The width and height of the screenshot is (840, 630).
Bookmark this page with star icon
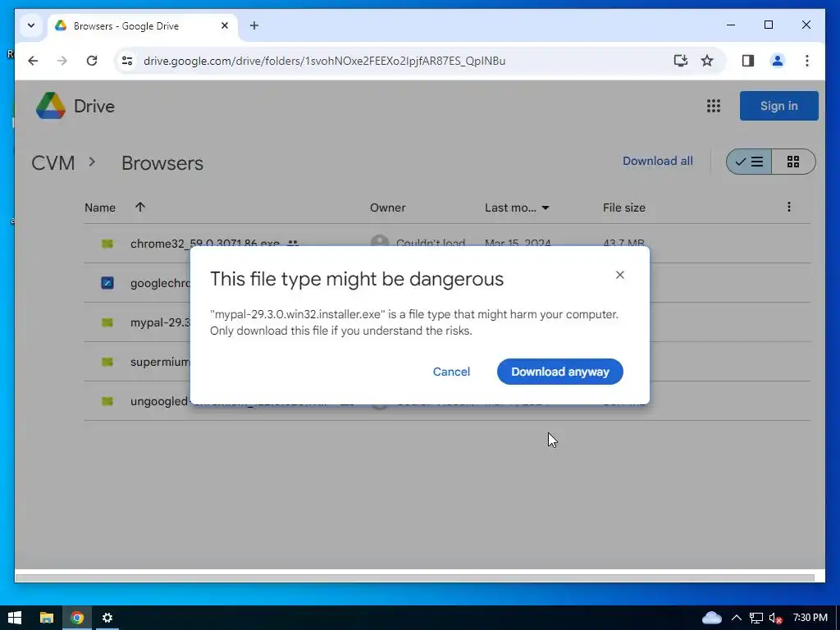tap(707, 61)
